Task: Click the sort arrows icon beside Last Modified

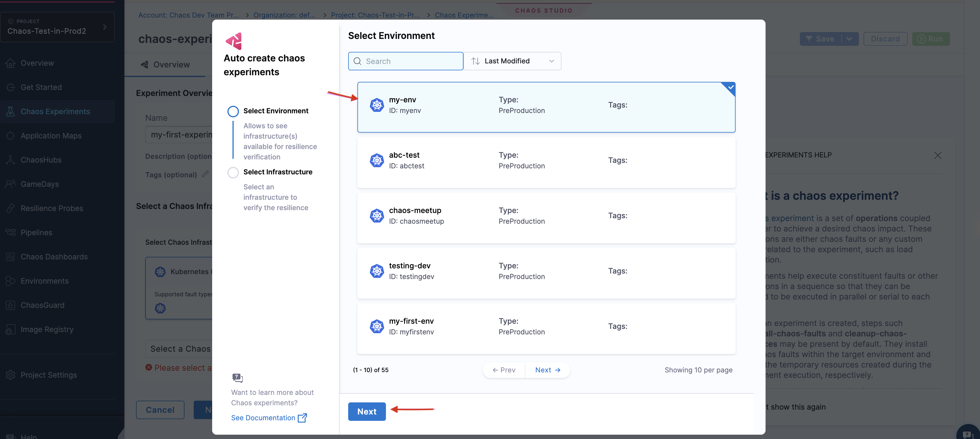Action: (475, 61)
